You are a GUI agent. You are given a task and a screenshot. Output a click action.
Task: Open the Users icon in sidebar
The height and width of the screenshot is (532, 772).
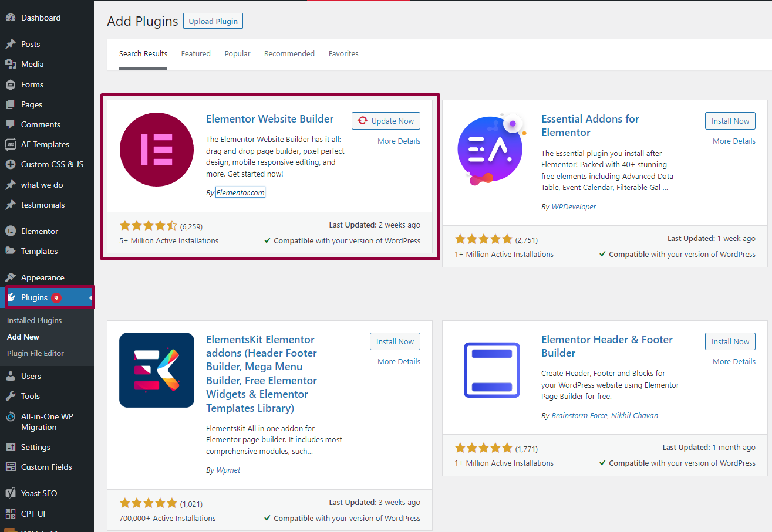click(x=11, y=376)
